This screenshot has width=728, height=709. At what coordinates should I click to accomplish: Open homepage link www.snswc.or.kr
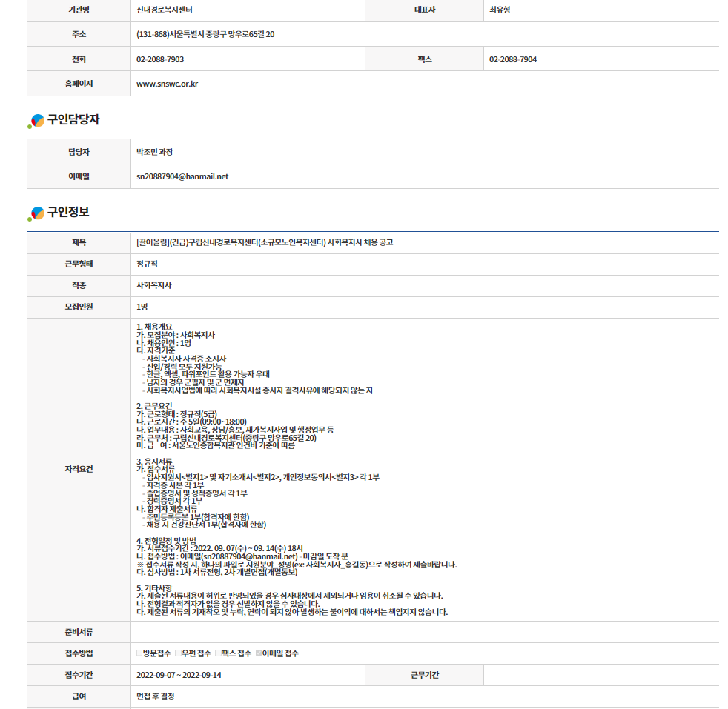click(x=167, y=84)
